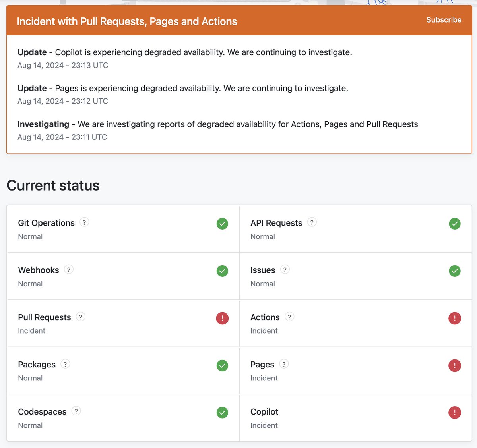The image size is (477, 448).
Task: Click the red incident icon for Actions
Action: point(455,318)
